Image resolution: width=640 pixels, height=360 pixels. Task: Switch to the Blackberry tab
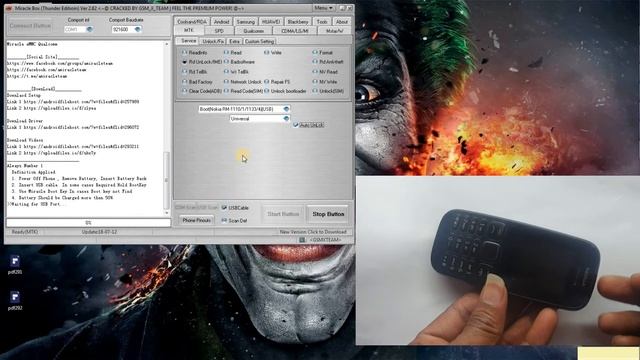point(298,22)
